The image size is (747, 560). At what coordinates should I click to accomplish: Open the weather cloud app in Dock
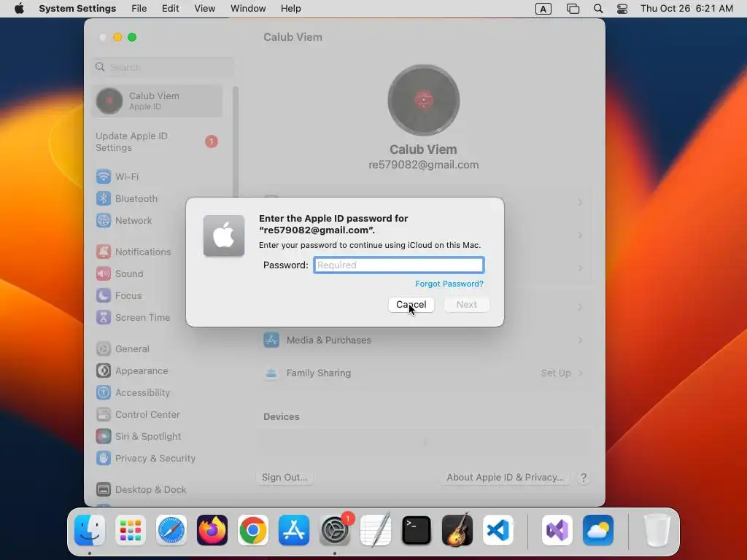[598, 530]
